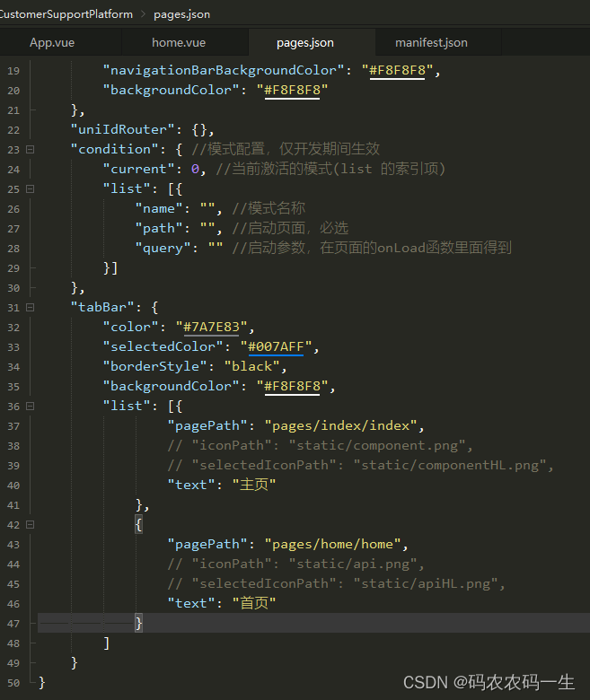This screenshot has width=590, height=700.
Task: Collapse the tabBar list fold at line 36
Action: [x=31, y=406]
